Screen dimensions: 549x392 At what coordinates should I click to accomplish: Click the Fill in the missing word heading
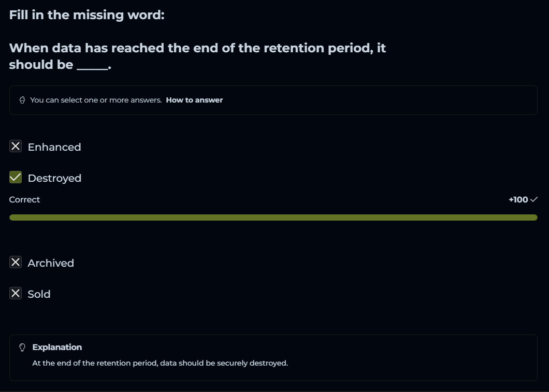86,15
